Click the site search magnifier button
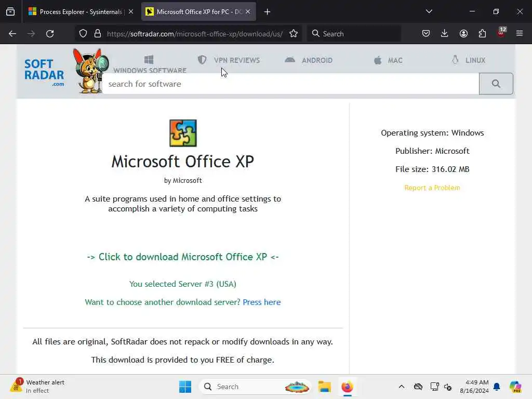 tap(496, 84)
